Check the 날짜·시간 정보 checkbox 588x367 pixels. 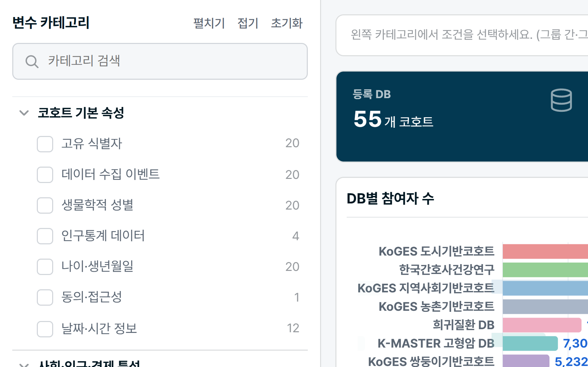click(45, 329)
